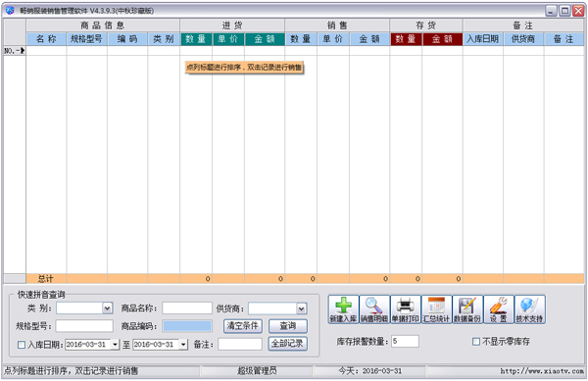Click the 备注 search input field
Image resolution: width=588 pixels, height=381 pixels.
240,344
